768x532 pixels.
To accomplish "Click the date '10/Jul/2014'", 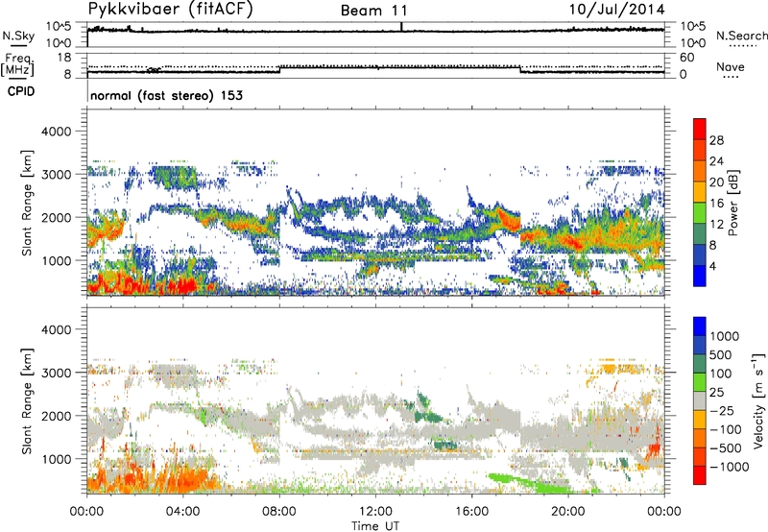I will tap(616, 10).
